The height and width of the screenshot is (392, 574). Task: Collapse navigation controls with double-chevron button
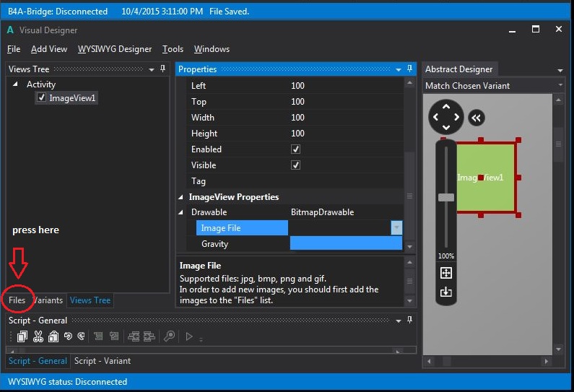click(477, 118)
